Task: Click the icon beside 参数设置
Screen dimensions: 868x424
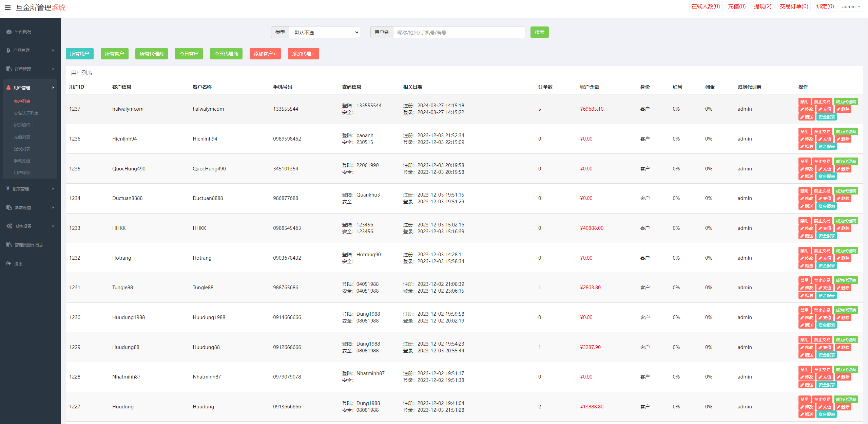Action: coord(9,207)
